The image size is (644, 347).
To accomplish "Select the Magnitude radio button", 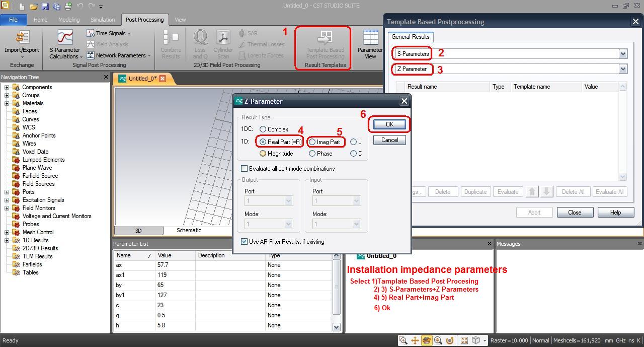I will pos(263,154).
